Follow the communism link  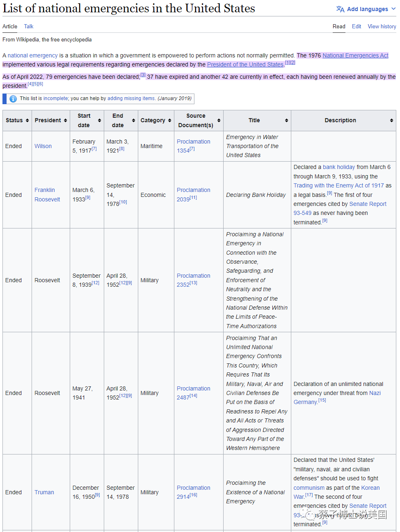(x=309, y=488)
